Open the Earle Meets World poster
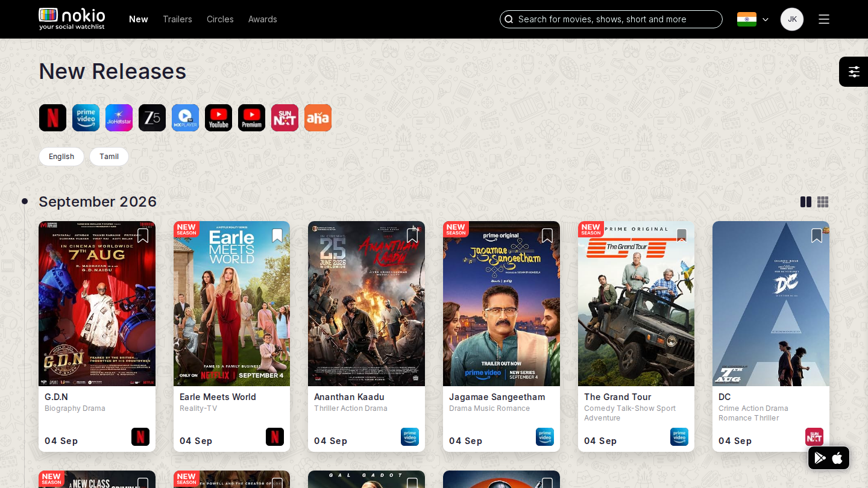Image resolution: width=868 pixels, height=488 pixels. point(231,304)
